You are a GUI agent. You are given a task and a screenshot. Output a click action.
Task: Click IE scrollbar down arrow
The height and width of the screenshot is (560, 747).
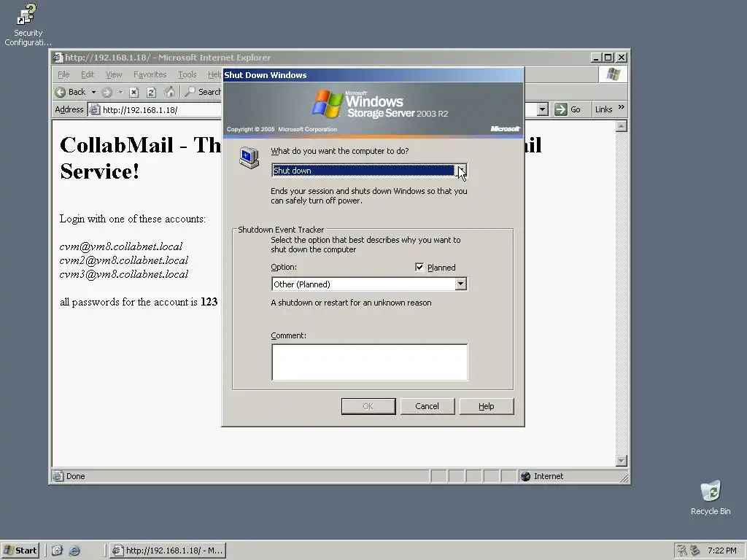[x=622, y=461]
